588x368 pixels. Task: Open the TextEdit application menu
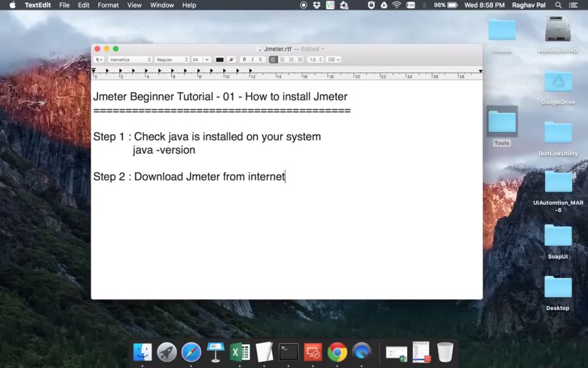pos(37,5)
